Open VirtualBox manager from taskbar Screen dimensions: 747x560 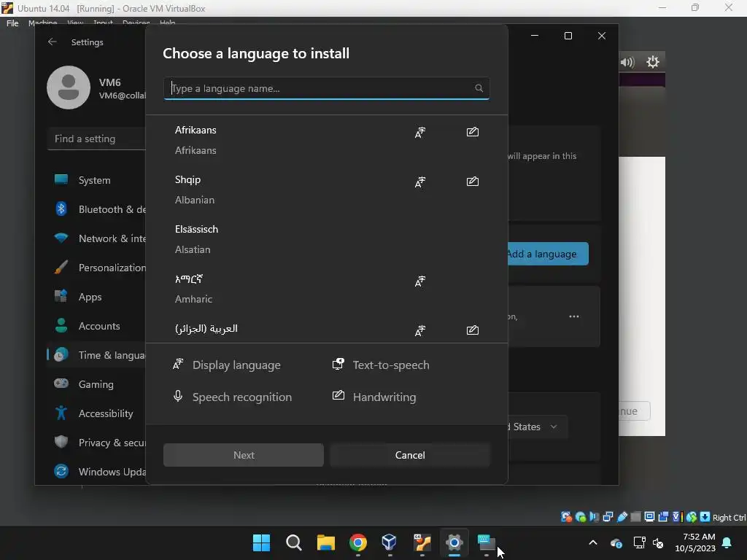point(390,542)
